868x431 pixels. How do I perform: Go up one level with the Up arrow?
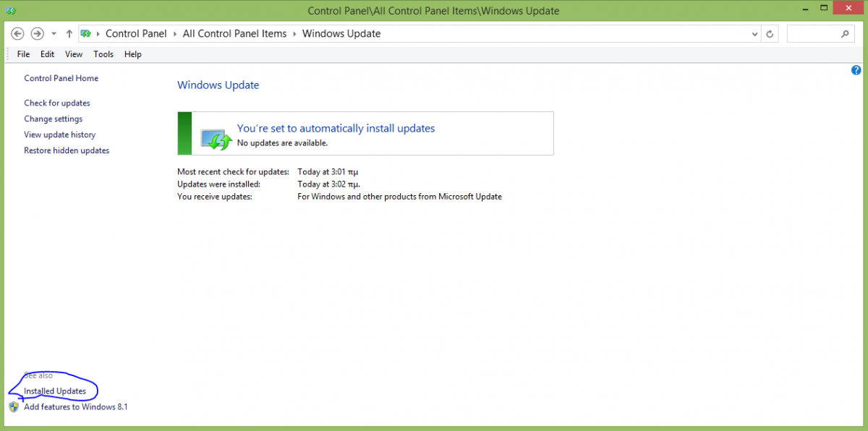[69, 34]
